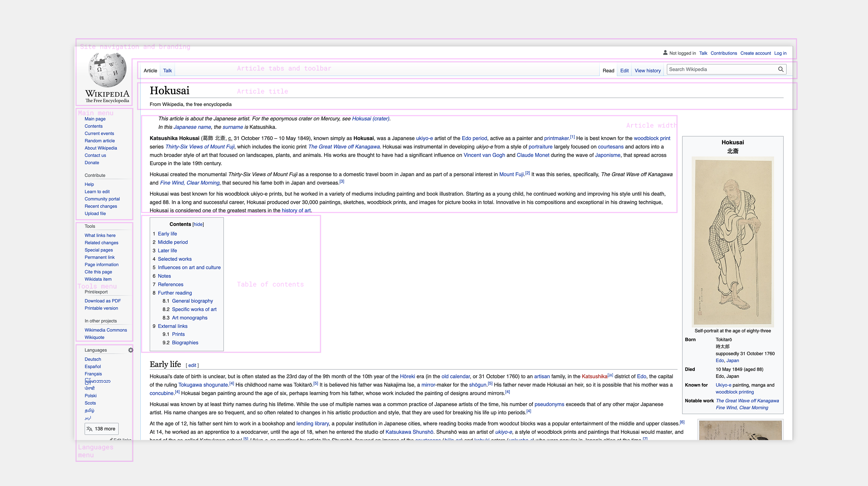Open About Wikipedia link
This screenshot has width=868, height=486.
pyautogui.click(x=101, y=148)
